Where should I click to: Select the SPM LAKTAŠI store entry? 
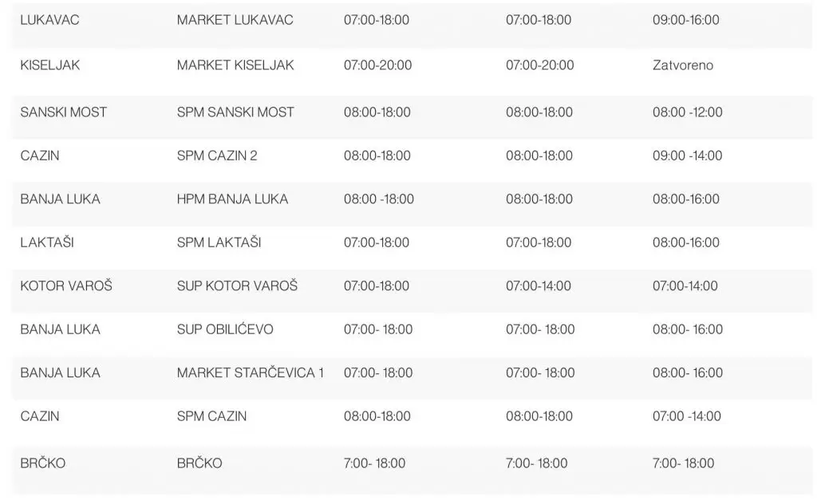tap(219, 242)
